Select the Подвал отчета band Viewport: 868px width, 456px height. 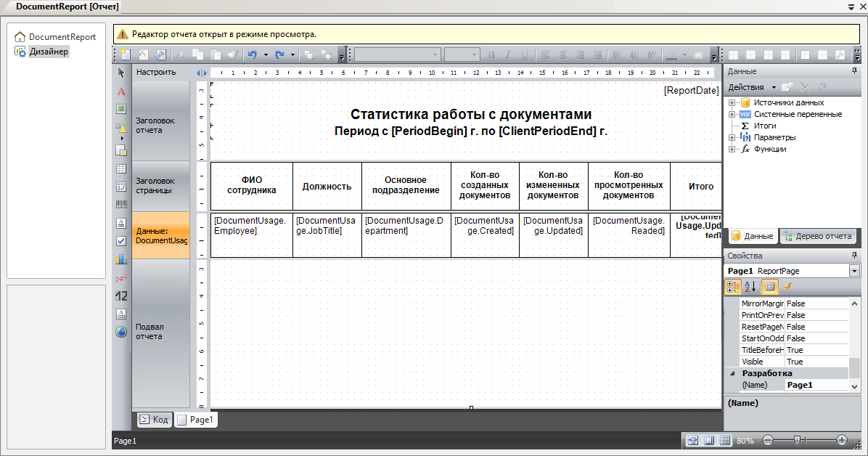click(160, 333)
